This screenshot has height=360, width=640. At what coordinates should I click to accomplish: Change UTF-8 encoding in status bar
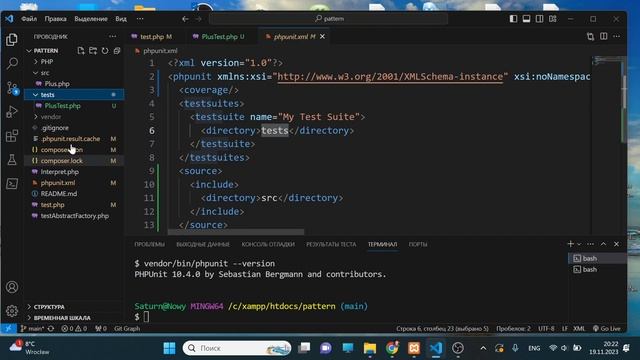[546, 329]
